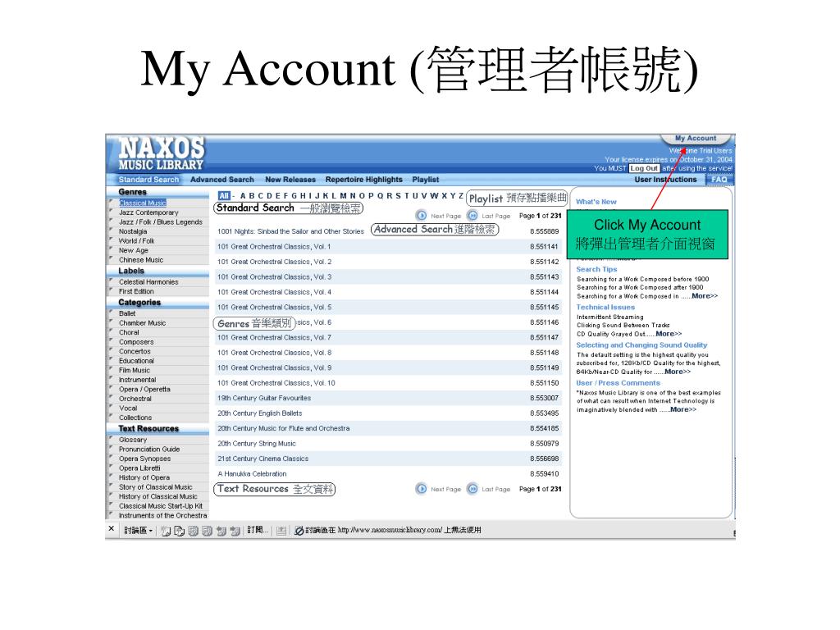Viewport: 840px width, 630px height.
Task: Open '1001 Nights: Sinbad the Sailor' album
Action: (x=291, y=231)
